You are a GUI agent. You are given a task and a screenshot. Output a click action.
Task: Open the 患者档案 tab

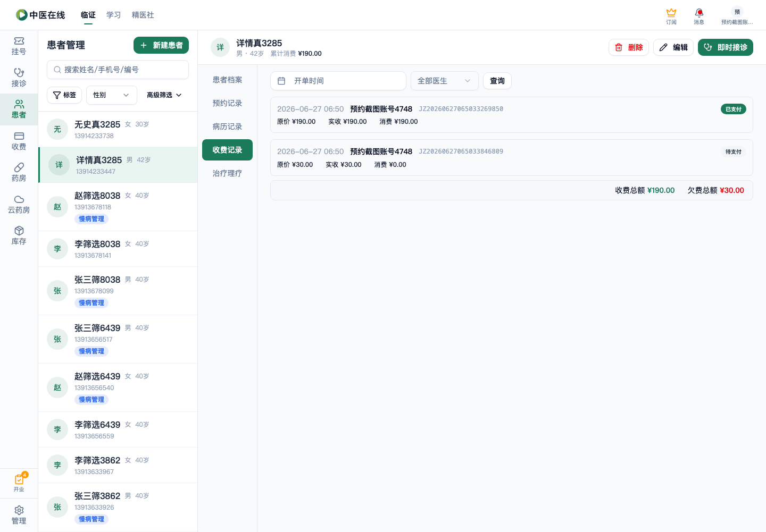click(228, 80)
